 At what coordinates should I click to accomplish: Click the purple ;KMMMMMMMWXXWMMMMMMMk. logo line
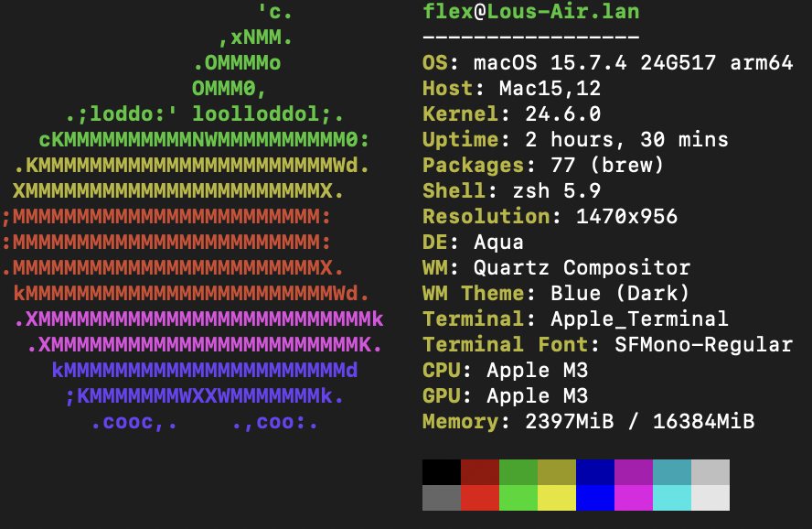click(204, 396)
